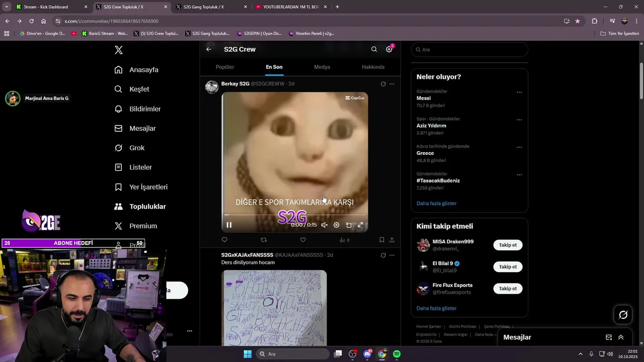This screenshot has width=644, height=362.
Task: Share Berkay S2G post
Action: point(392,240)
